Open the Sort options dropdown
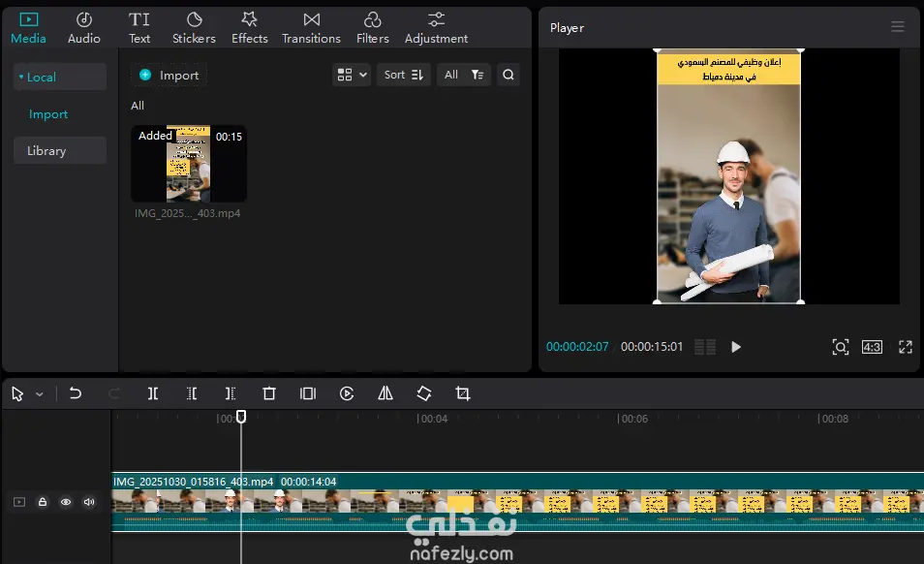The height and width of the screenshot is (564, 924). pyautogui.click(x=404, y=75)
